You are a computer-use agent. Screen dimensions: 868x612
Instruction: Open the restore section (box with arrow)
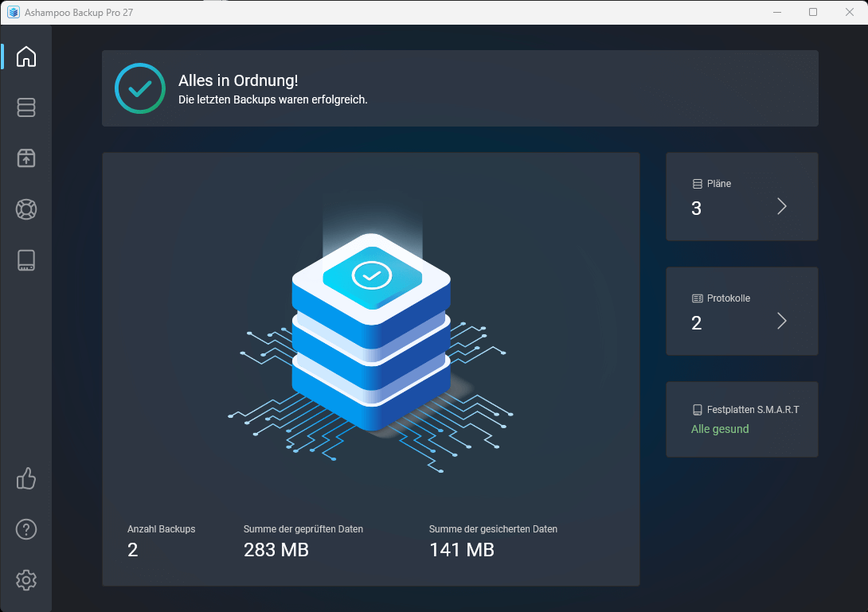26,158
